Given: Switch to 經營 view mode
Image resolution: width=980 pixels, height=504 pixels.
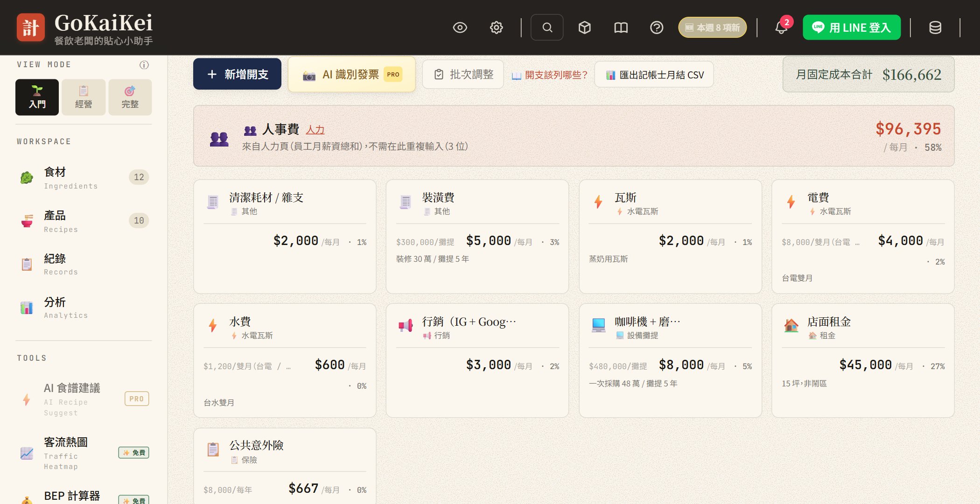Looking at the screenshot, I should (84, 97).
